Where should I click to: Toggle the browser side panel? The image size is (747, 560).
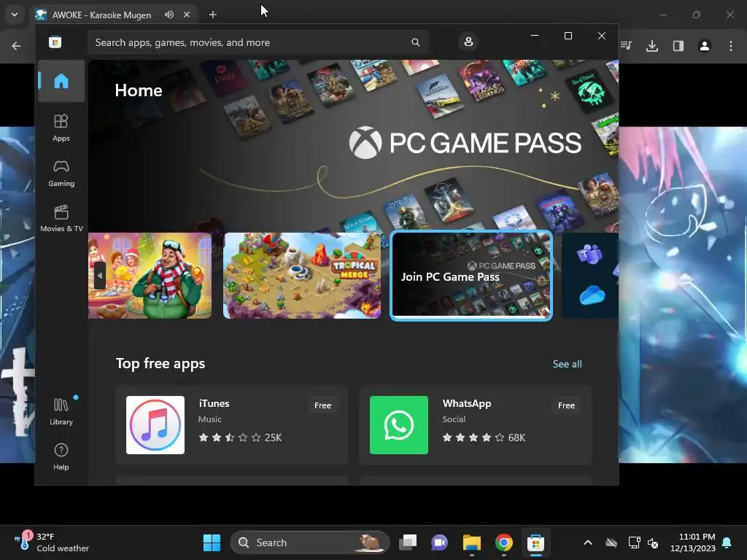678,46
